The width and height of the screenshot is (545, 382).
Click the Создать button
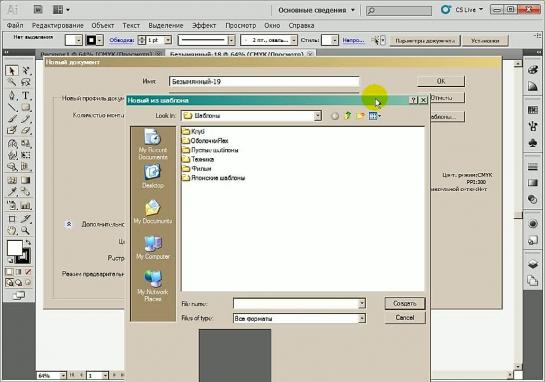pyautogui.click(x=405, y=303)
